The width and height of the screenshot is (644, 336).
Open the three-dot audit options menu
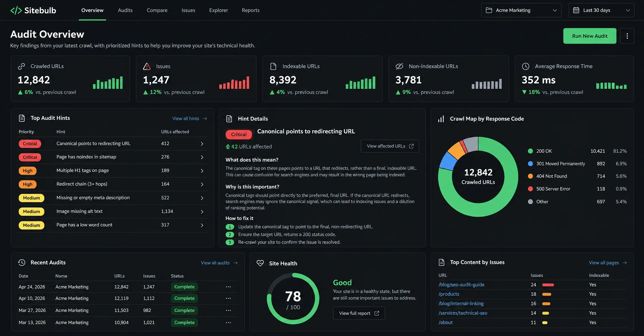tap(627, 36)
